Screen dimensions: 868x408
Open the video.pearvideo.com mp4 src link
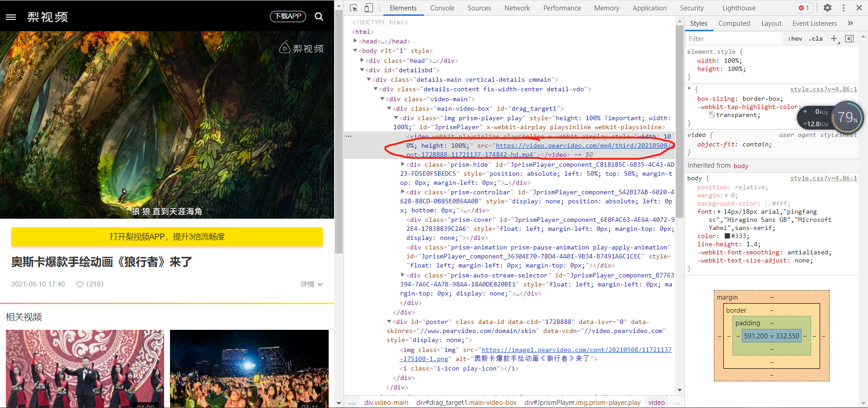coord(584,145)
